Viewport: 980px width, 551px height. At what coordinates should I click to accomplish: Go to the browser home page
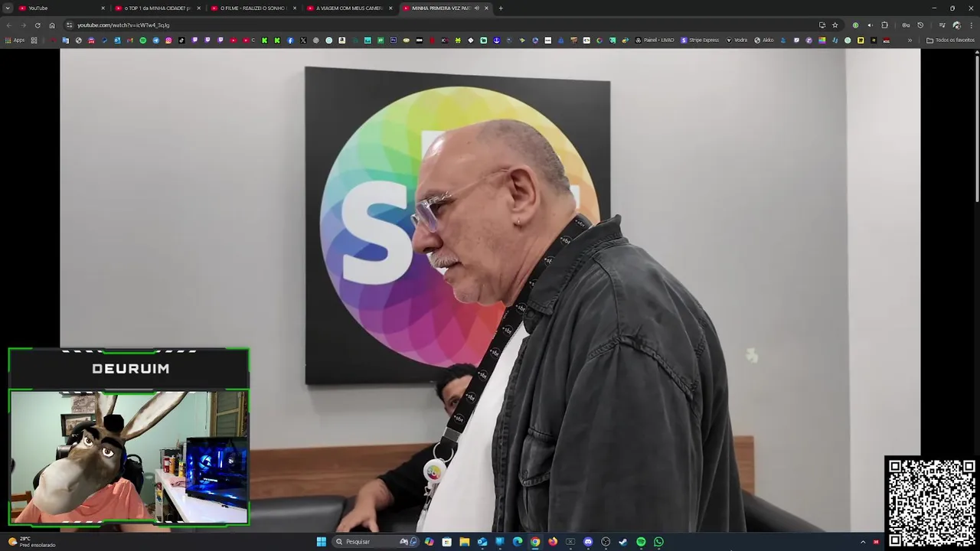pos(52,25)
